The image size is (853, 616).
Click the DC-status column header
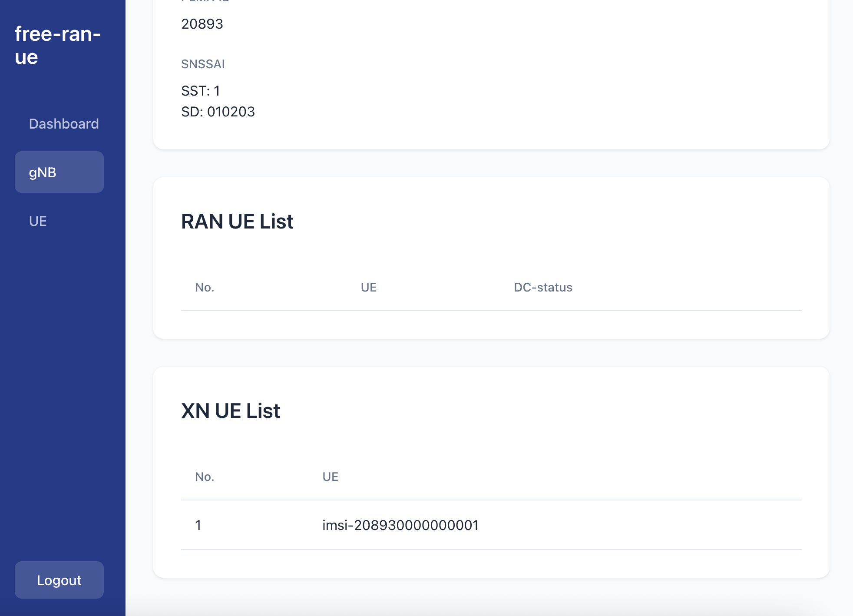pyautogui.click(x=542, y=287)
